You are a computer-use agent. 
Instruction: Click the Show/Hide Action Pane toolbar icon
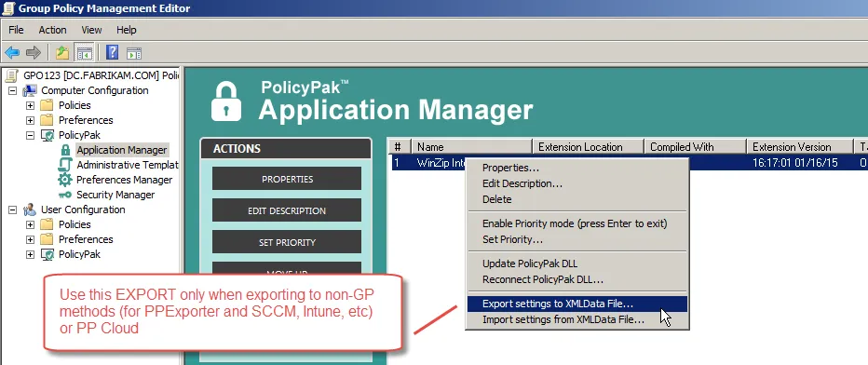tap(134, 53)
